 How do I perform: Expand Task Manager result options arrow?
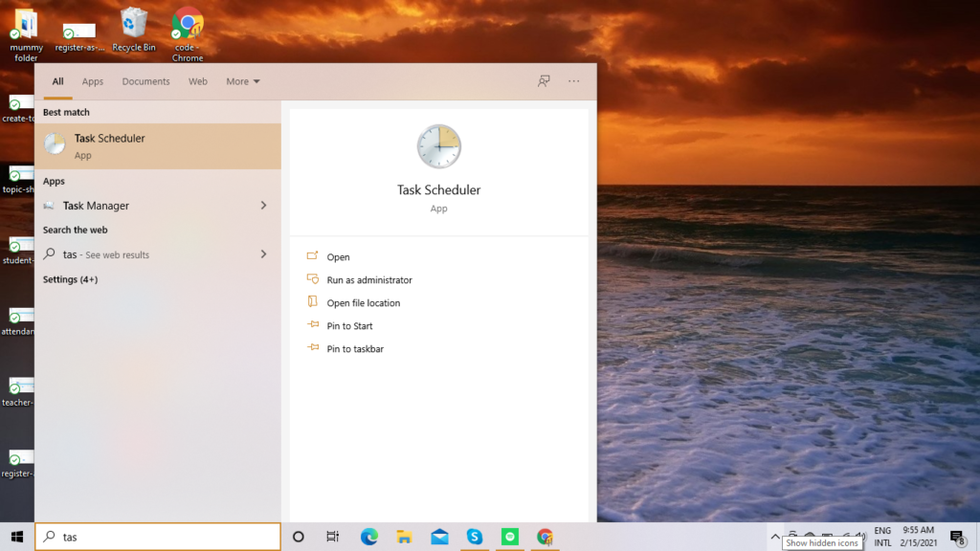(x=264, y=206)
